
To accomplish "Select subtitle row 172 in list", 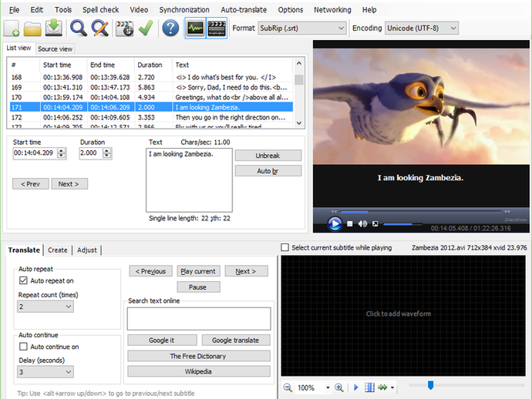I will pyautogui.click(x=151, y=117).
